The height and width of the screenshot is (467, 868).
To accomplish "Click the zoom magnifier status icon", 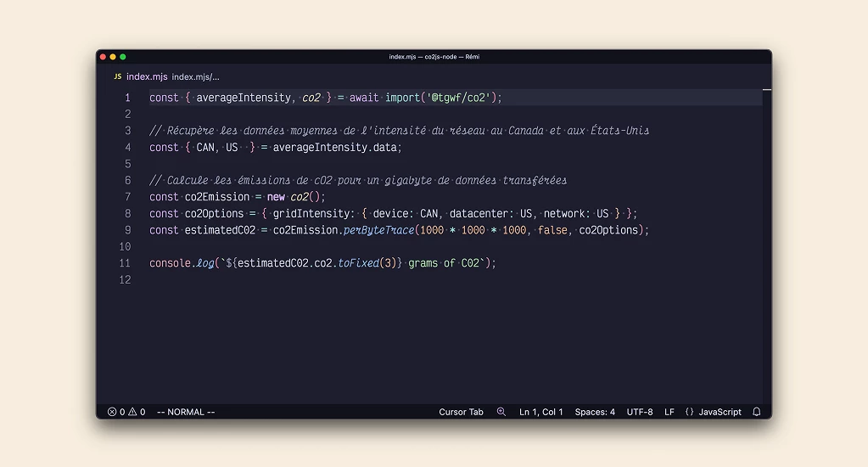I will pyautogui.click(x=501, y=412).
